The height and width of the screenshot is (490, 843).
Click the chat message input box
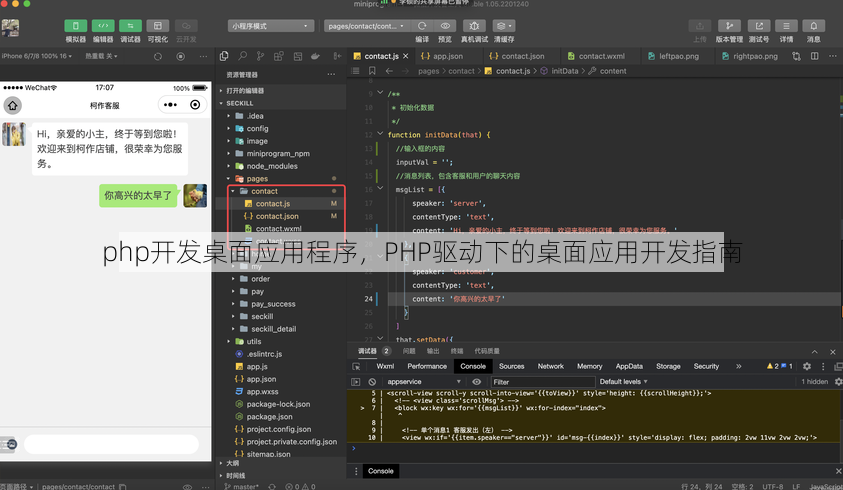click(111, 444)
